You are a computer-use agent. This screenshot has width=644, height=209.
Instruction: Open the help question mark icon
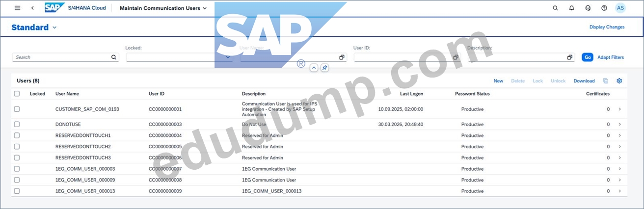[x=604, y=8]
